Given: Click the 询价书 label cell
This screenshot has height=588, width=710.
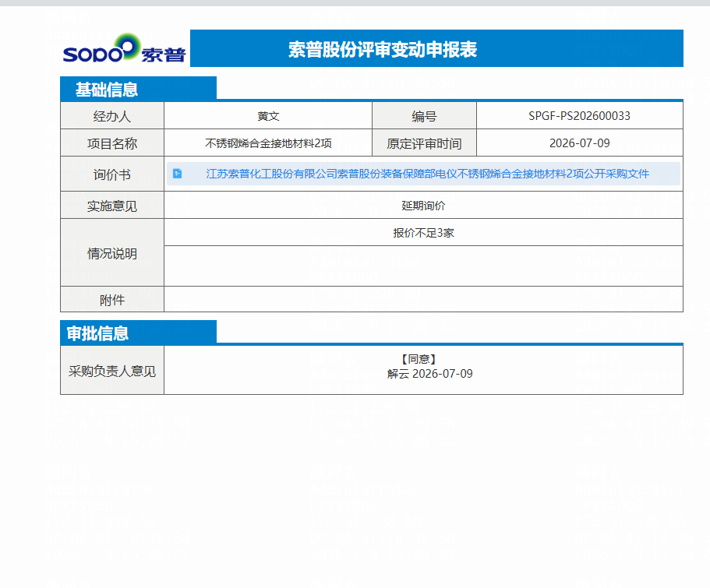Looking at the screenshot, I should [x=112, y=174].
